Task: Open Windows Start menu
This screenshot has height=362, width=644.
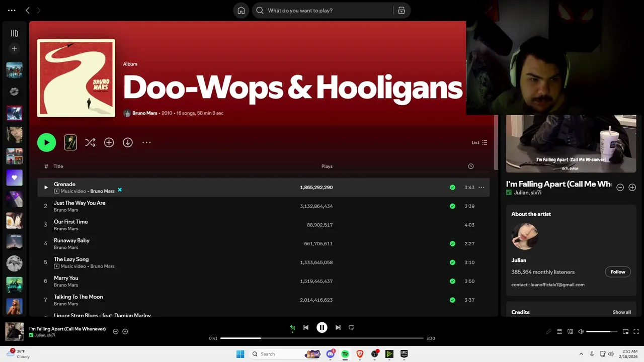Action: pos(240,354)
